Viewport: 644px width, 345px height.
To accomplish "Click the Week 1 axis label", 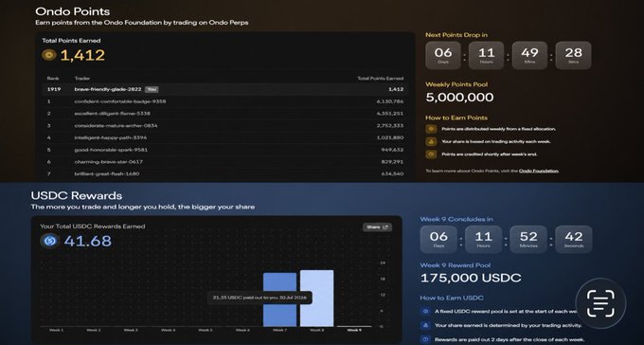I will click(56, 330).
